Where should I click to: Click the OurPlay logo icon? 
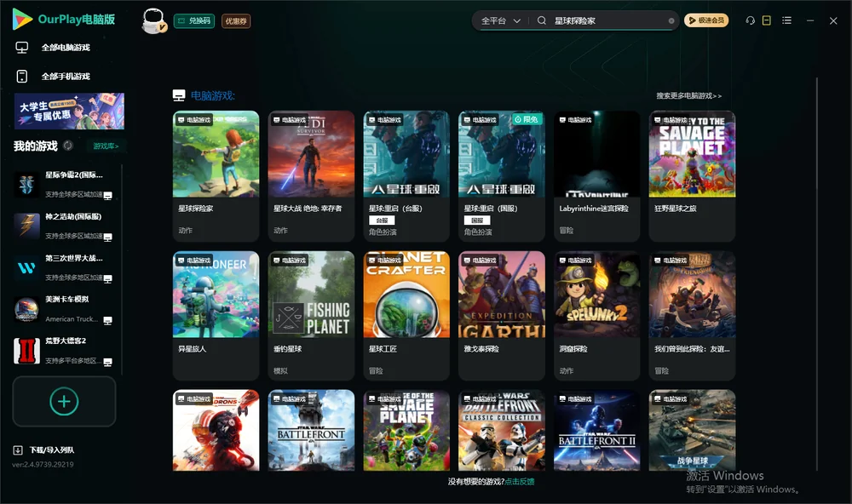22,19
